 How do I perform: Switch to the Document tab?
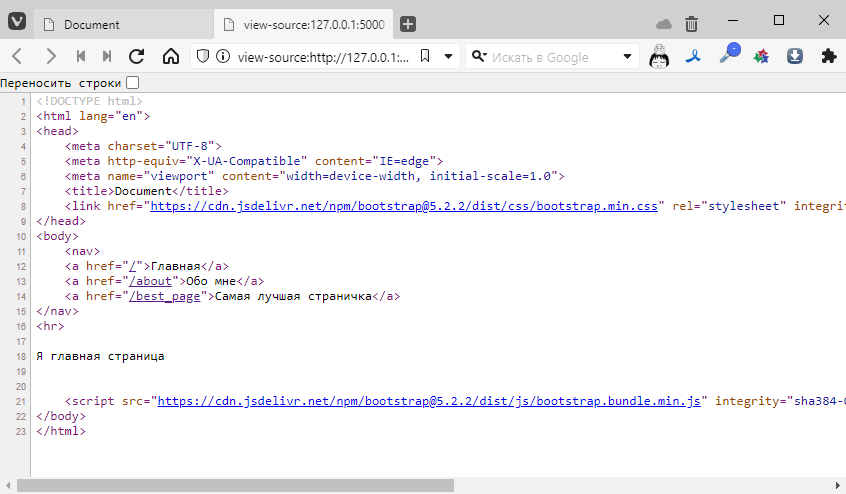click(124, 24)
